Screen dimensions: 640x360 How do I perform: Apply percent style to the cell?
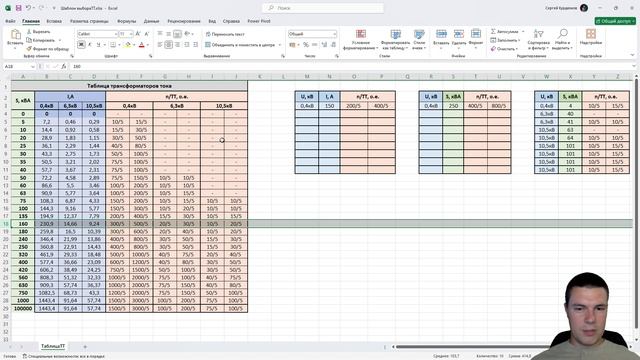point(306,45)
